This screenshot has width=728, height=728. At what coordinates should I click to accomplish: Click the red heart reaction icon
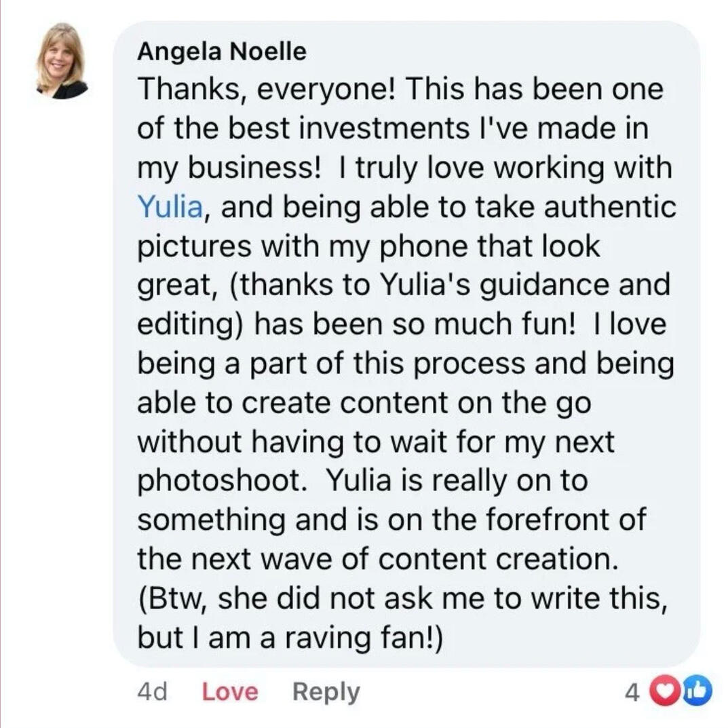click(x=665, y=692)
